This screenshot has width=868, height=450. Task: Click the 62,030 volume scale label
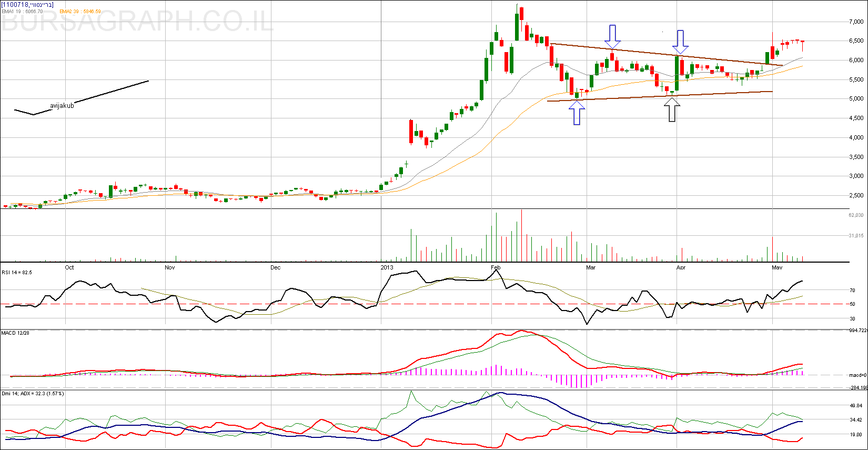tap(856, 215)
